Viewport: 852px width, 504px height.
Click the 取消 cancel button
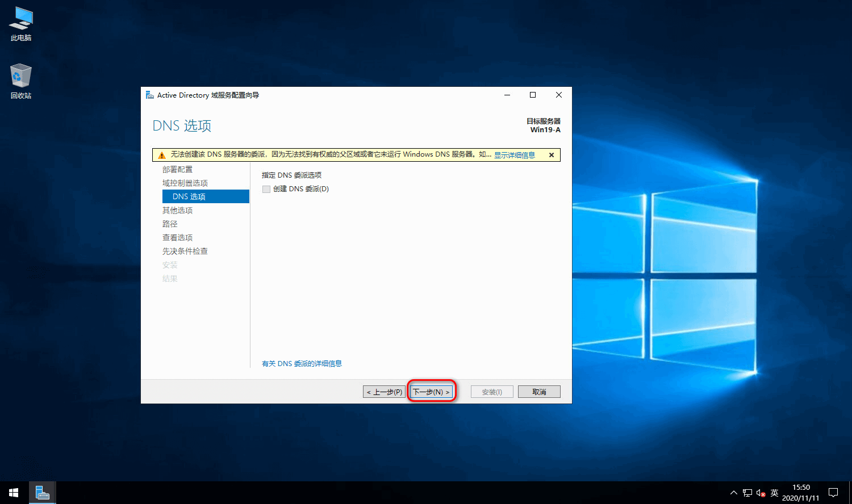coord(539,392)
